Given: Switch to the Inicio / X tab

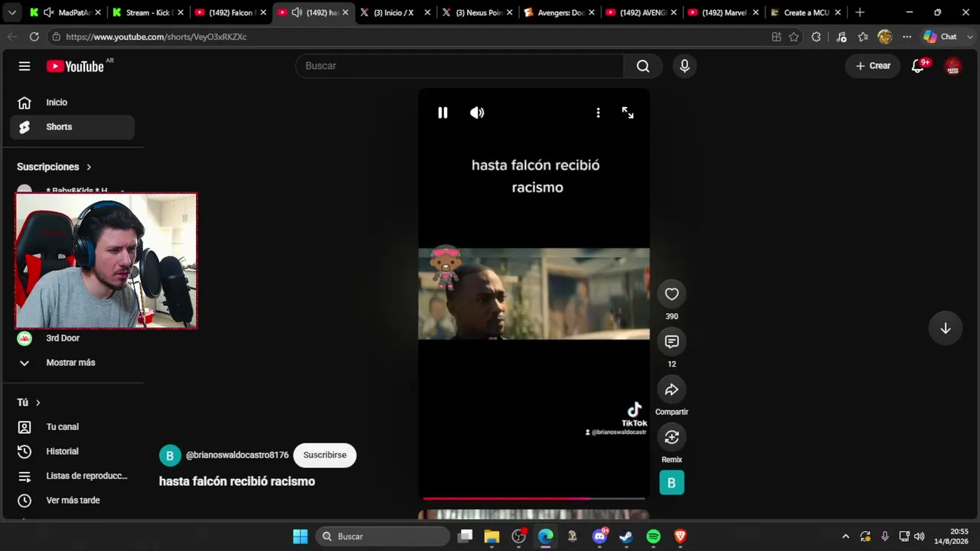Looking at the screenshot, I should pos(395,12).
